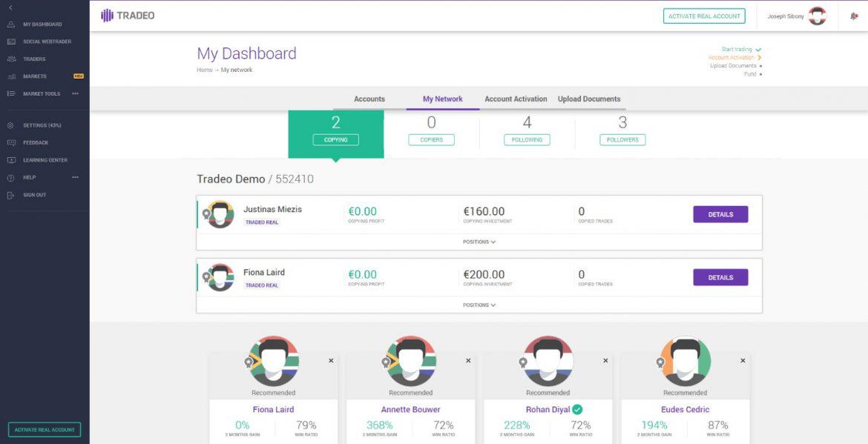868x444 pixels.
Task: Expand Positions under Justinas Miezis
Action: pyautogui.click(x=479, y=242)
